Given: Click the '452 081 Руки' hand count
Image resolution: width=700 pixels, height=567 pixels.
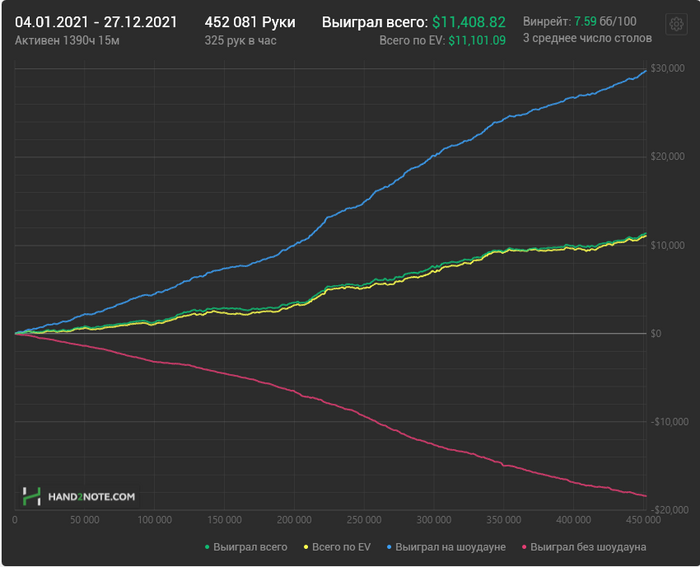Looking at the screenshot, I should 250,22.
